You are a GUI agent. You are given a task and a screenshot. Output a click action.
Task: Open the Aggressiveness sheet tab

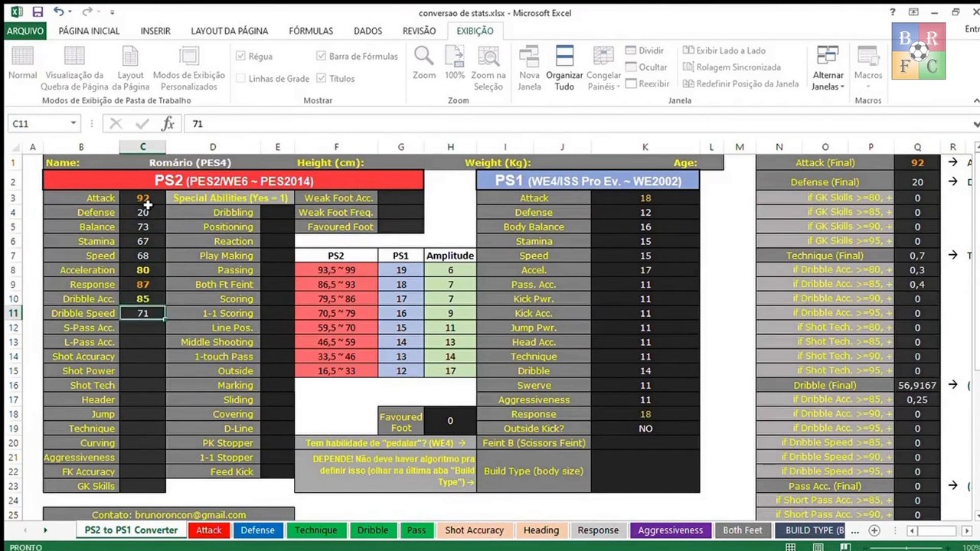tap(670, 530)
